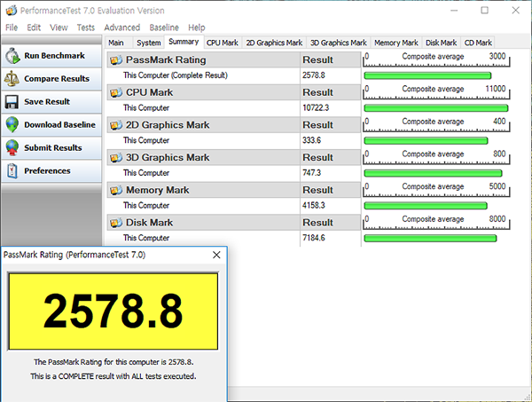Click the 2D Graphics result value 333.6
Image resolution: width=532 pixels, height=402 pixels.
[x=311, y=140]
